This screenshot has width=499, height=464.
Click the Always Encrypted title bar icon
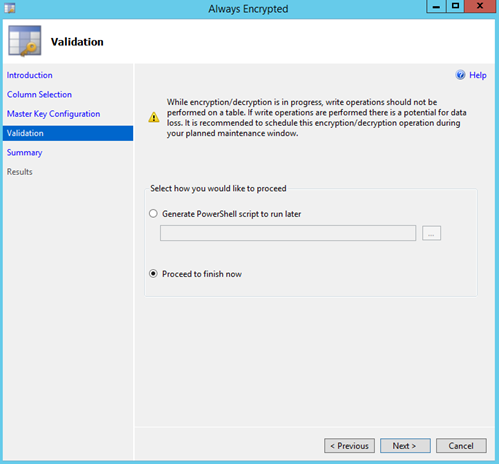10,8
